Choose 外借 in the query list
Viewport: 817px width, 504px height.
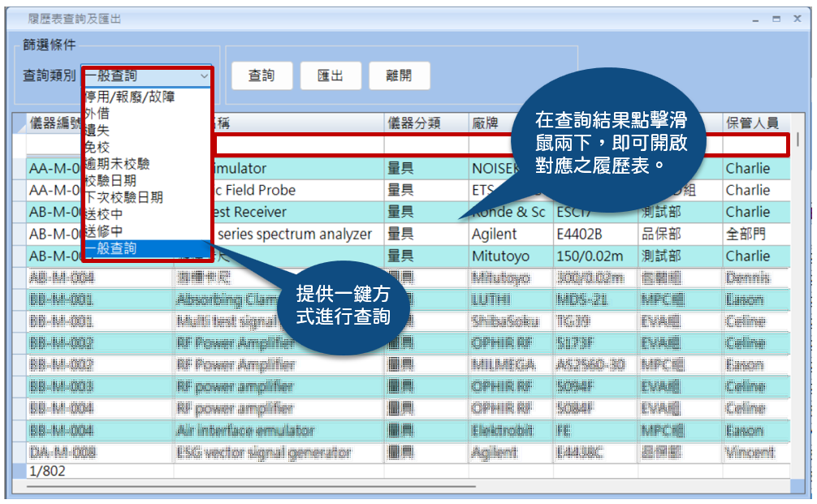pyautogui.click(x=97, y=114)
